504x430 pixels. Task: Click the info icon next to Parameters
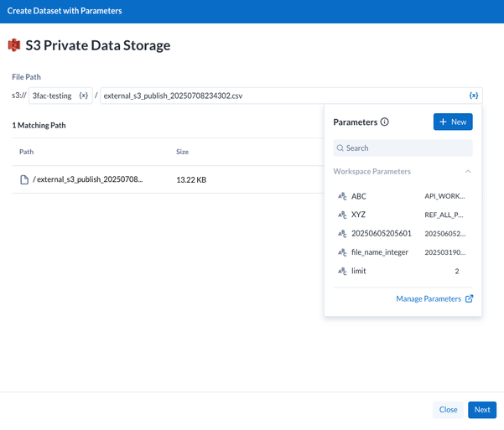pos(384,122)
